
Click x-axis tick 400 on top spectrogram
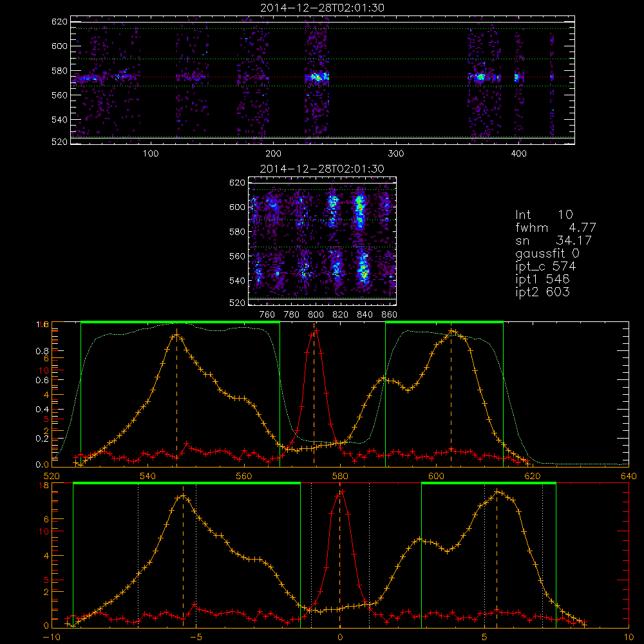tap(518, 154)
